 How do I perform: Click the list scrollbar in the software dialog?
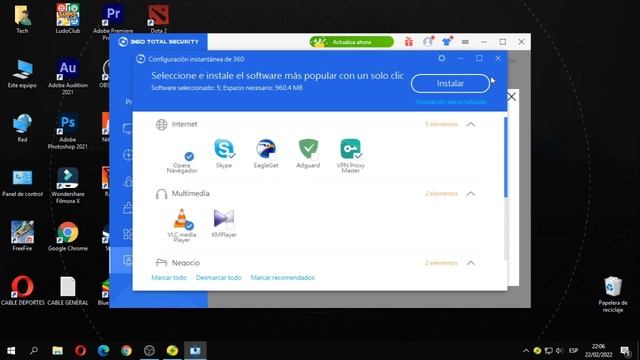506,158
